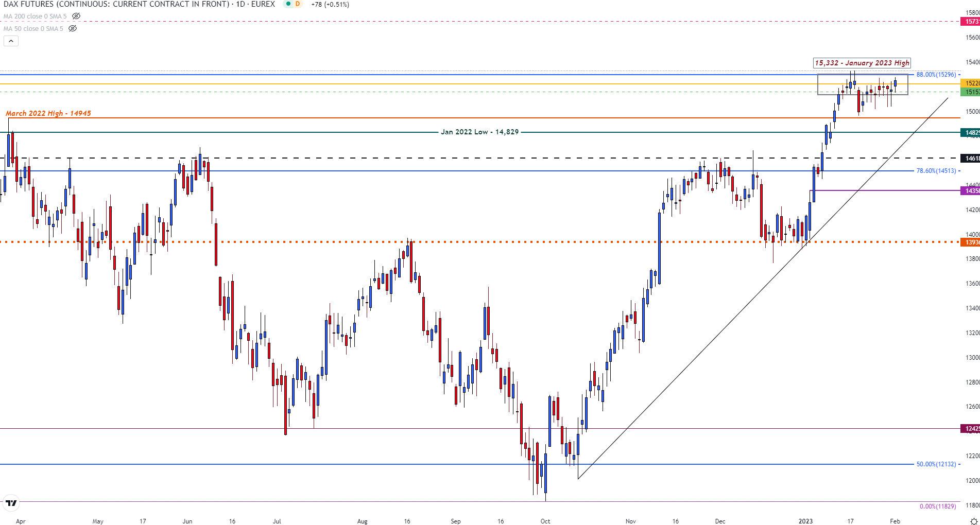Select the 'Jan 2022 Low - 14,829' label
This screenshot has width=980, height=525.
(x=479, y=132)
